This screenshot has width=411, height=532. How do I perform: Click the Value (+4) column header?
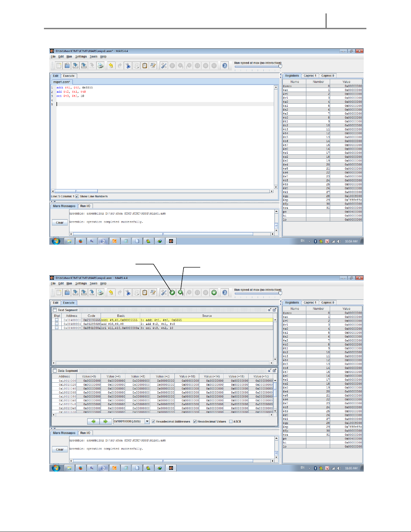pyautogui.click(x=113, y=376)
